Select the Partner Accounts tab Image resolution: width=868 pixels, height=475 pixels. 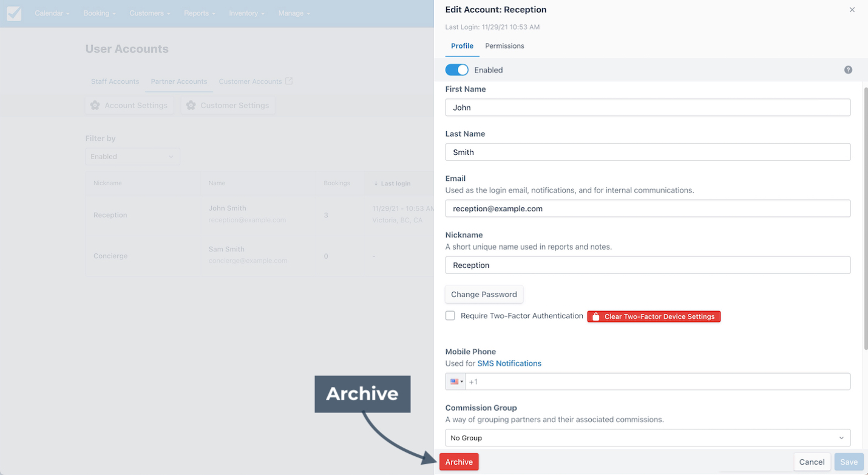tap(178, 81)
